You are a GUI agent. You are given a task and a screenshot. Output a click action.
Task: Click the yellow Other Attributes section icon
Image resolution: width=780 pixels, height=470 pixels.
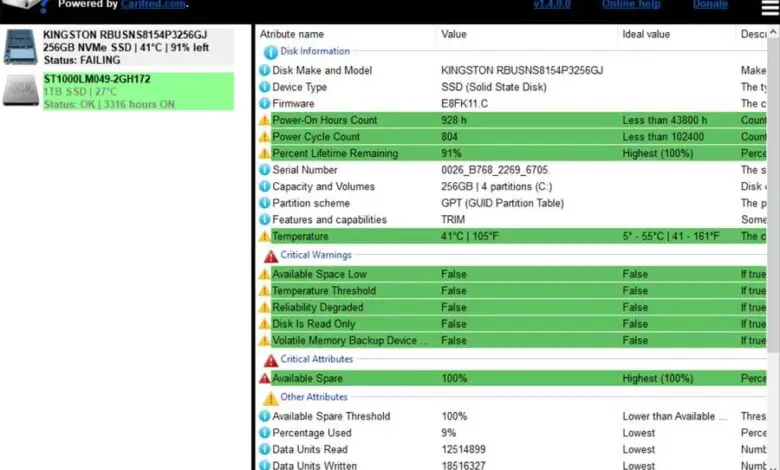[x=271, y=398]
